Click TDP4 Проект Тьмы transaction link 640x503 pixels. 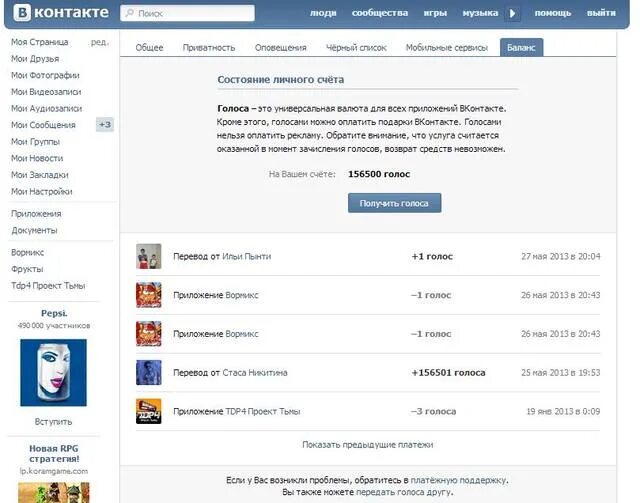pyautogui.click(x=263, y=411)
